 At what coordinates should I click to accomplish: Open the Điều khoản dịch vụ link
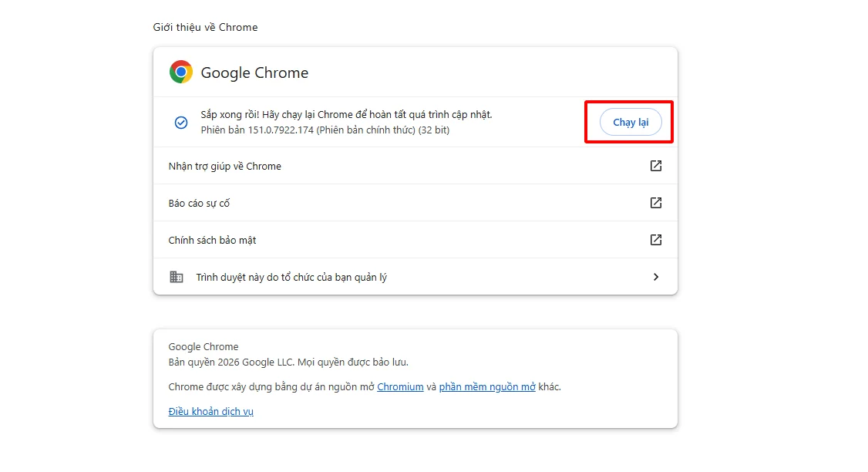(211, 412)
